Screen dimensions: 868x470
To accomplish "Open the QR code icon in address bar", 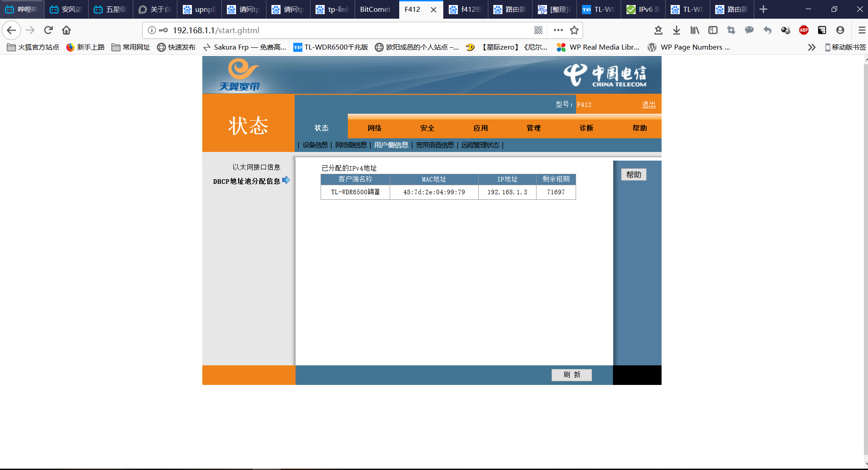I will 538,30.
